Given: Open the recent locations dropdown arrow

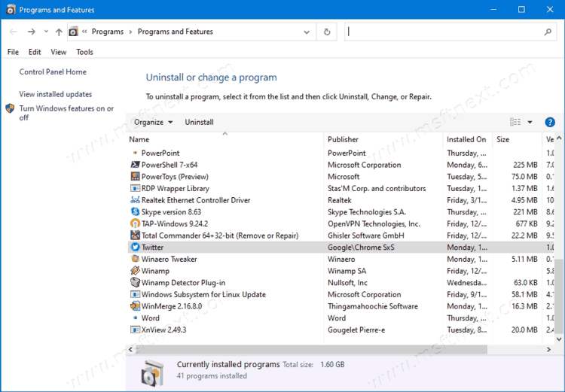Looking at the screenshot, I should 46,32.
